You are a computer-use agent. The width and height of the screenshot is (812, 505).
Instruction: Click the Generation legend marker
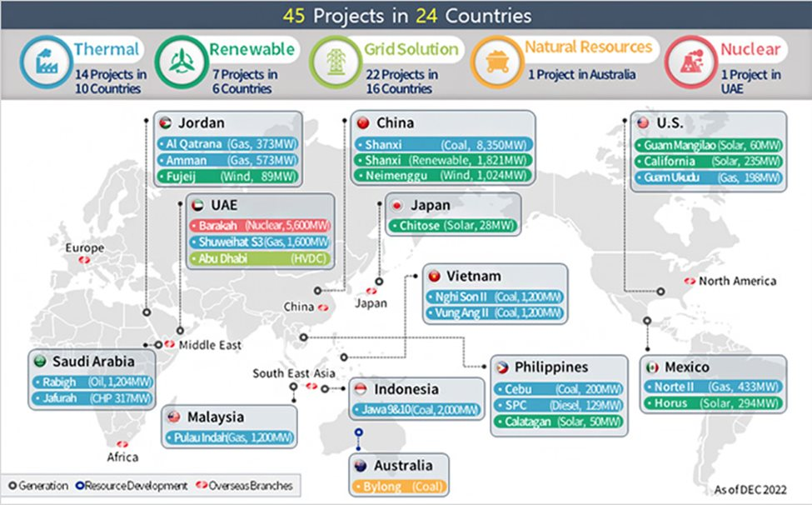point(12,485)
